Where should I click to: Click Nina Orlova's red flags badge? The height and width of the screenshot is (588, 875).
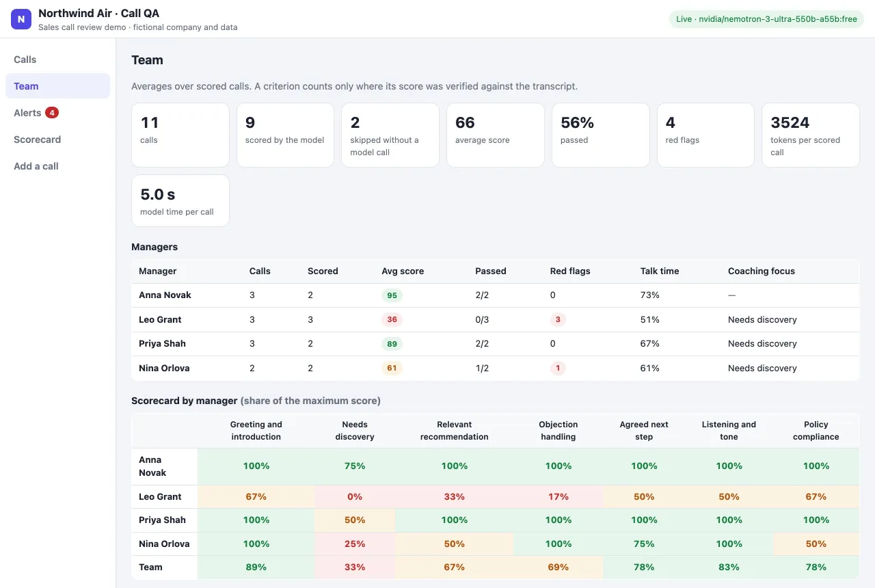558,369
